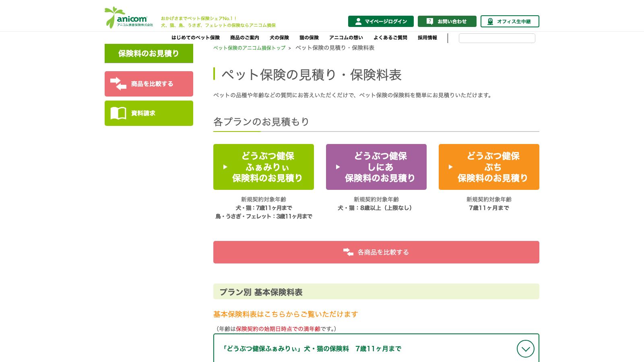The width and height of the screenshot is (644, 362).
Task: Click the question mark icon for お問い合わせ
Action: pyautogui.click(x=430, y=21)
